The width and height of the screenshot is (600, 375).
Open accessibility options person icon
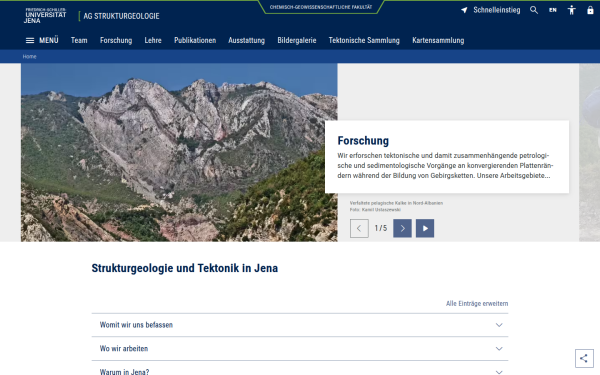point(571,10)
